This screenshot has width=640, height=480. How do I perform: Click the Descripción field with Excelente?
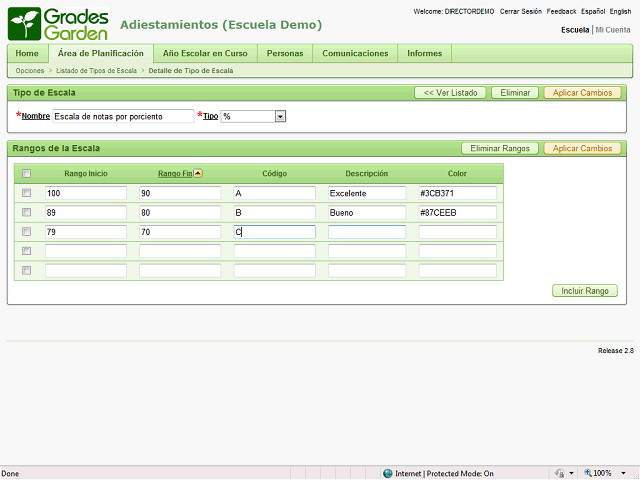[367, 193]
